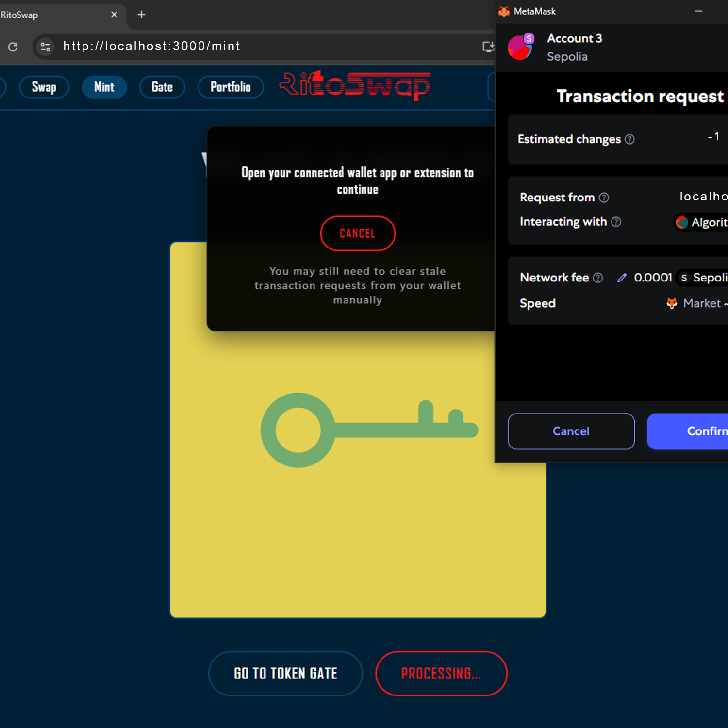Select the Mint navigation item
Image resolution: width=728 pixels, height=728 pixels.
pyautogui.click(x=104, y=87)
